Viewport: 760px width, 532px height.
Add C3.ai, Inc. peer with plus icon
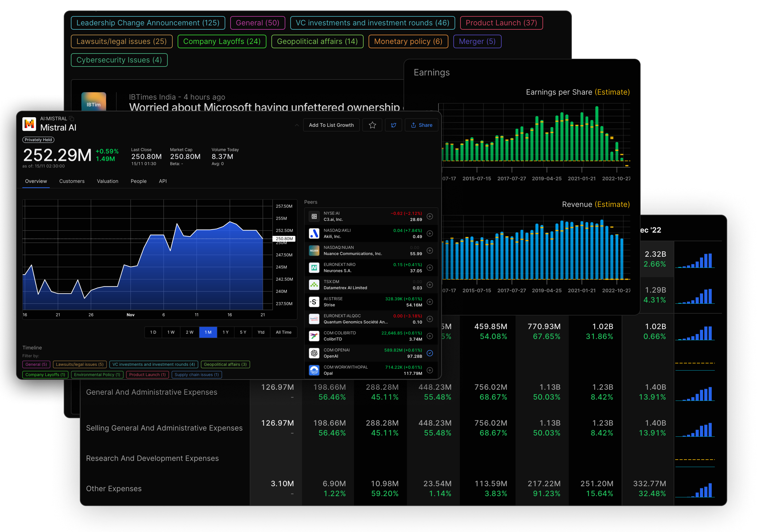pos(430,217)
